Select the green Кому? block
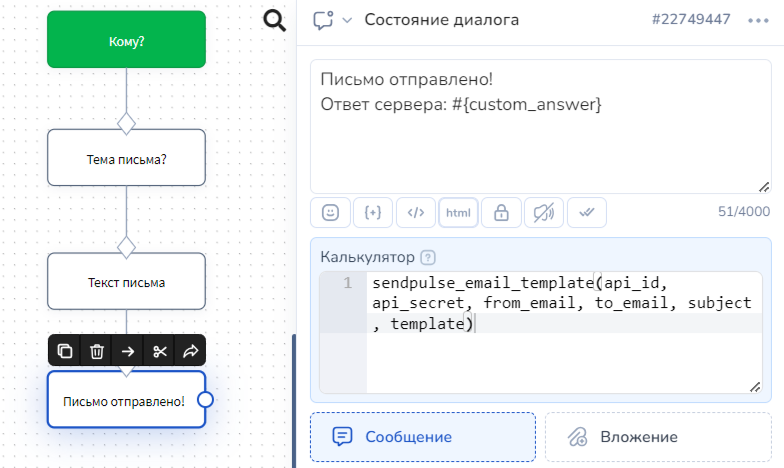Viewport: 784px width, 468px height. (126, 40)
